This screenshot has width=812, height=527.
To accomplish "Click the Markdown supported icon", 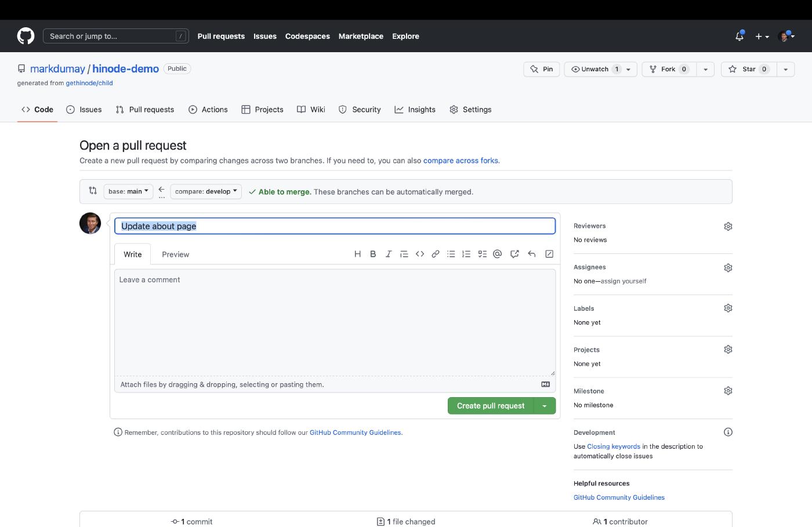I will pyautogui.click(x=545, y=384).
